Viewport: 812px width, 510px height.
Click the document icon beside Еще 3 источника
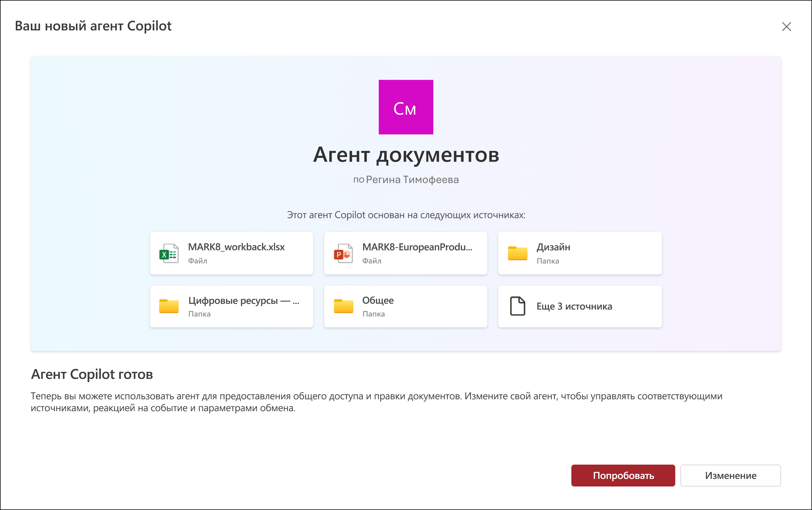[x=517, y=306]
